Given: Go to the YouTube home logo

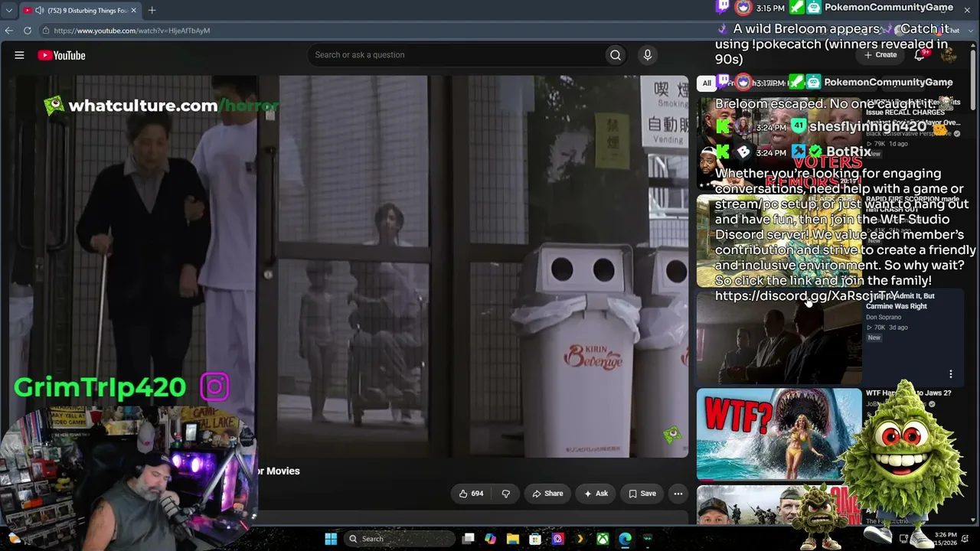Looking at the screenshot, I should (x=61, y=55).
